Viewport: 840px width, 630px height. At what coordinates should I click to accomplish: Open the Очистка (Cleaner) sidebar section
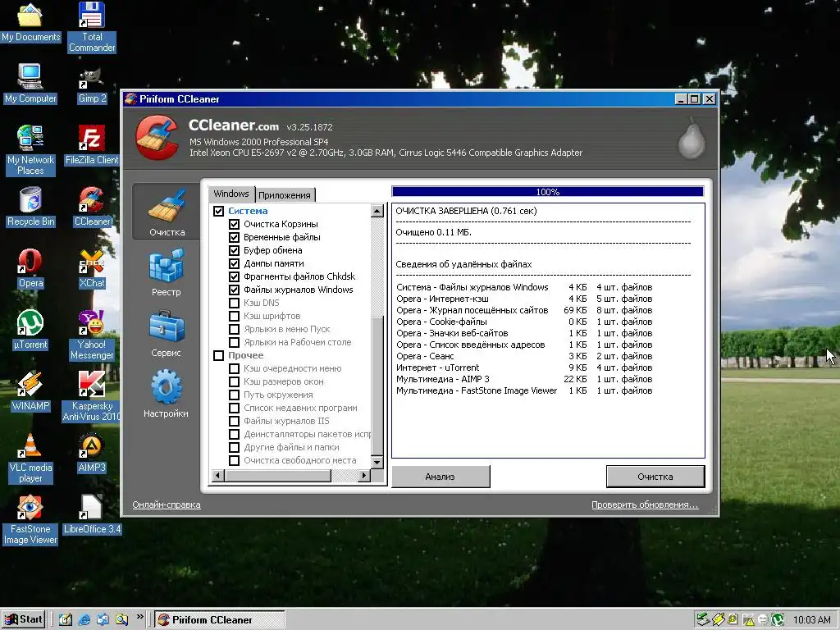(x=167, y=212)
